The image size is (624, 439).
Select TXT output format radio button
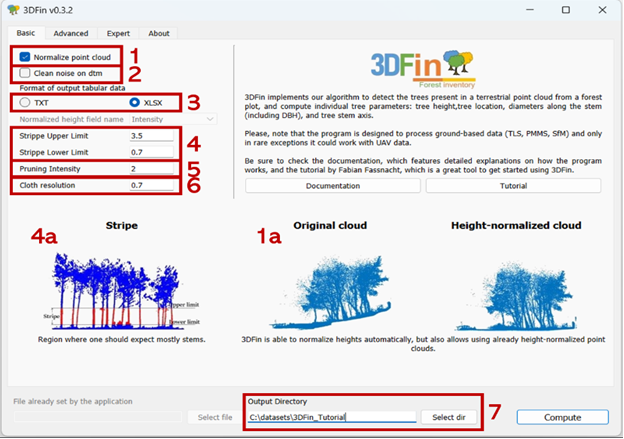(25, 102)
